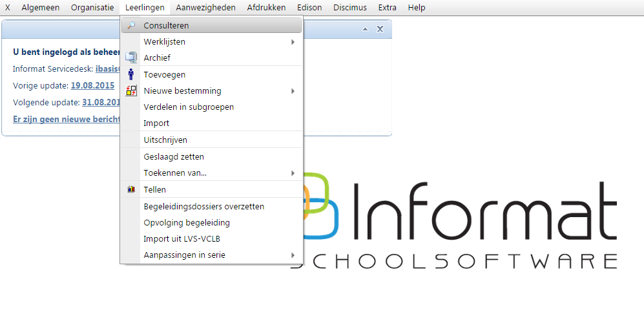
Task: Click 'Er zijn geen nieuwe berichten' link
Action: [x=66, y=119]
